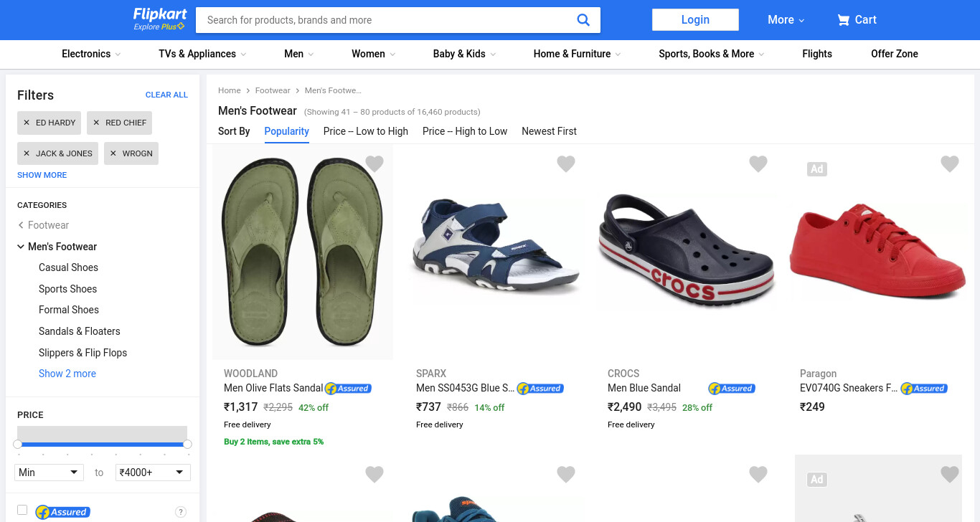Open Sparx blue sandal product image
The width and height of the screenshot is (980, 522).
pyautogui.click(x=495, y=247)
